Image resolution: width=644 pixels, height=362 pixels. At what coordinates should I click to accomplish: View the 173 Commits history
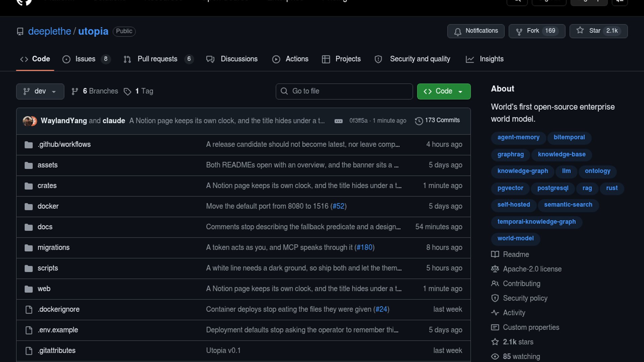click(437, 120)
